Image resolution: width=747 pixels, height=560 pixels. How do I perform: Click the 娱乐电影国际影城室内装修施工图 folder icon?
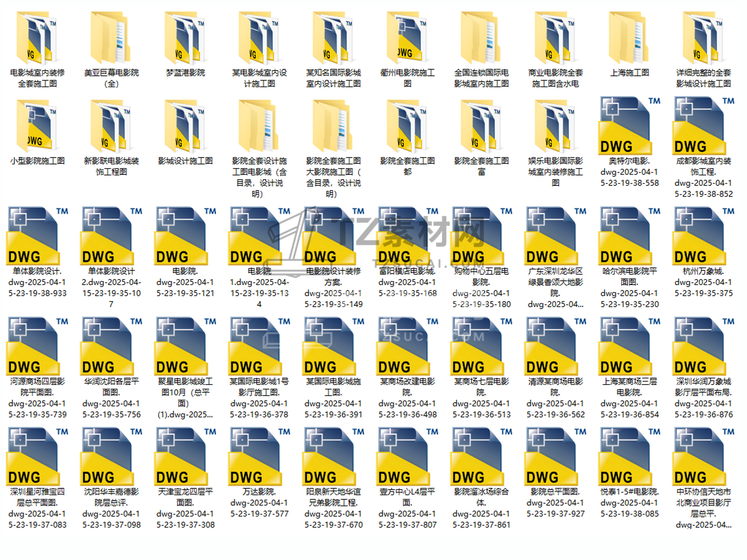click(555, 126)
